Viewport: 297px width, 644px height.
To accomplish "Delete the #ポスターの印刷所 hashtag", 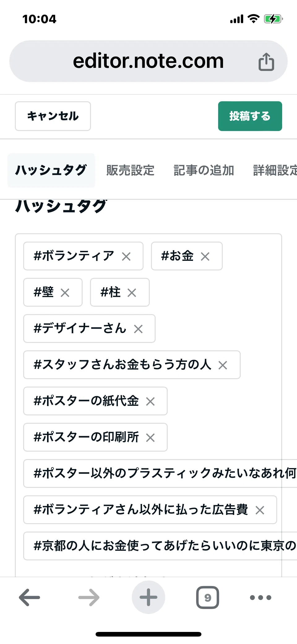I will pyautogui.click(x=150, y=438).
